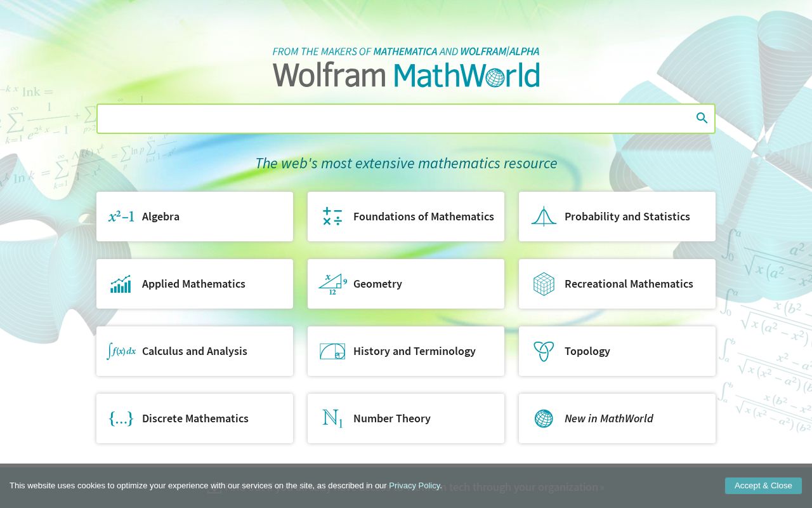Click the Calculus integral icon

pos(121,351)
